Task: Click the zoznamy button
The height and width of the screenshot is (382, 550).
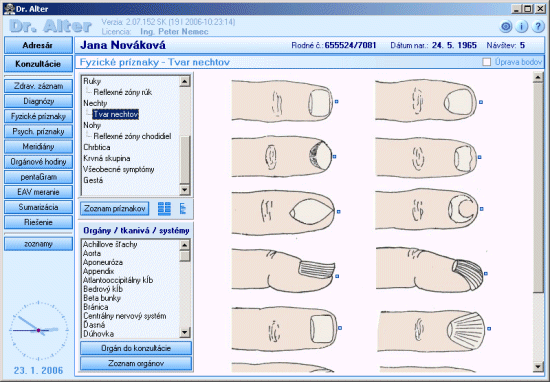Action: [38, 244]
